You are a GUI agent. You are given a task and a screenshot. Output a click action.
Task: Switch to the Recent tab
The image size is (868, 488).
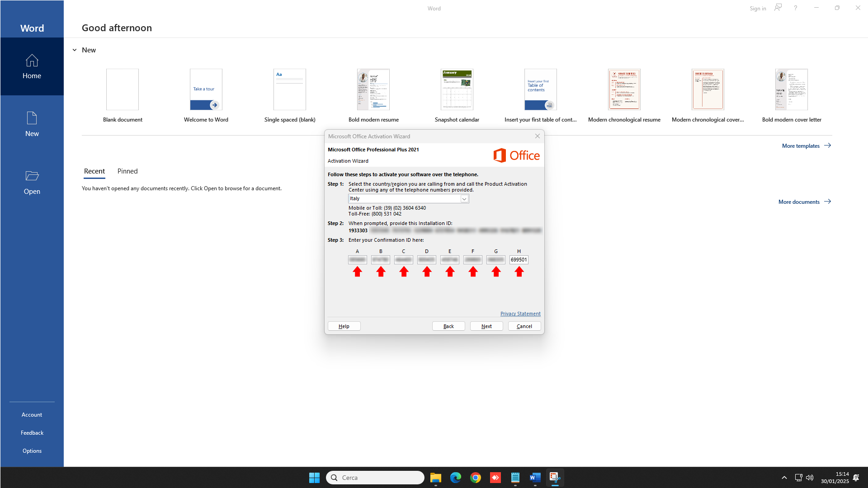tap(94, 171)
